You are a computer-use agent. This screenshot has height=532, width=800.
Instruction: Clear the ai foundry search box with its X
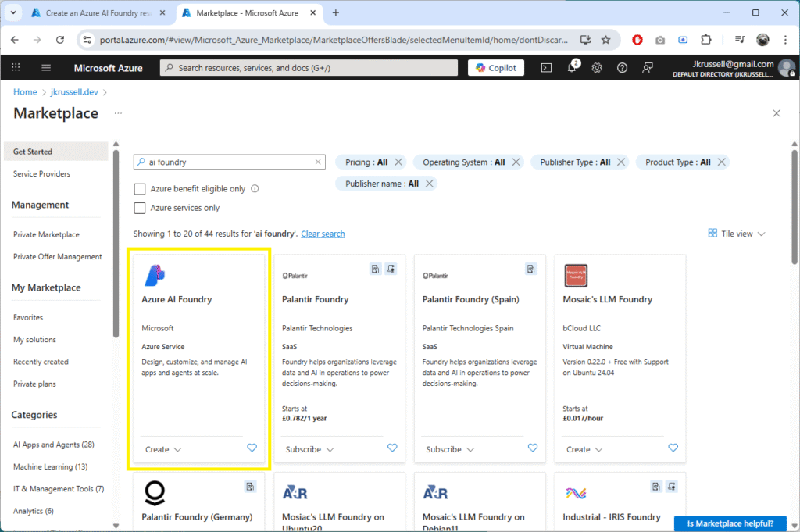(317, 162)
